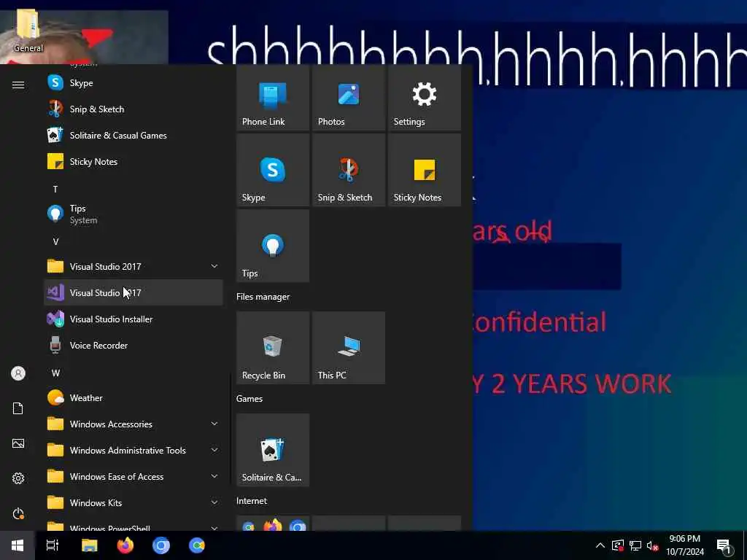The width and height of the screenshot is (747, 560).
Task: Launch the Visual Studio 2017 application
Action: (133, 292)
